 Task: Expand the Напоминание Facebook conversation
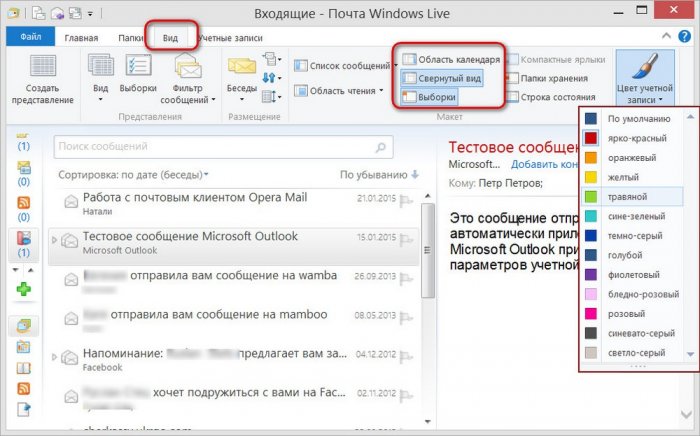click(x=54, y=357)
